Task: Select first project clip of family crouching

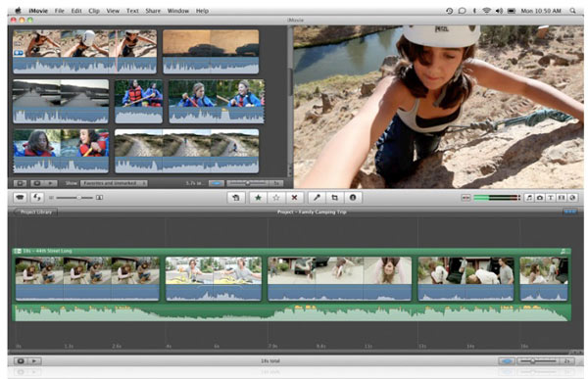Action: coord(87,278)
